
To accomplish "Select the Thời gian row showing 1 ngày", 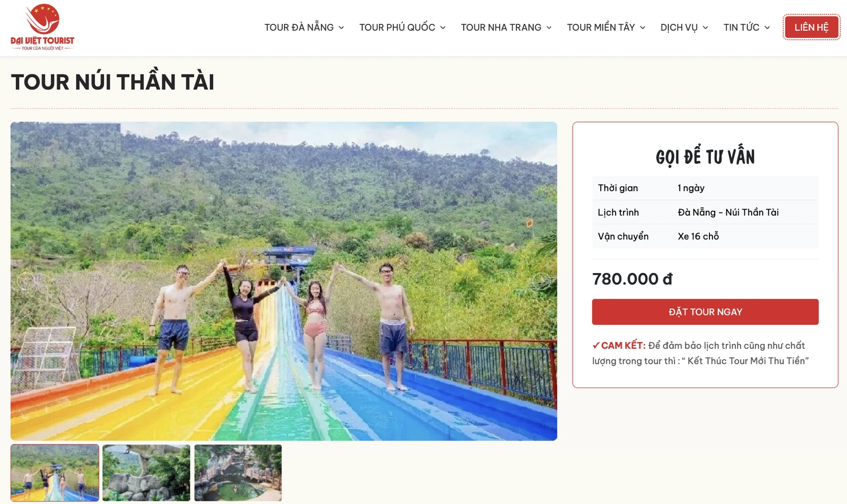I will [705, 188].
